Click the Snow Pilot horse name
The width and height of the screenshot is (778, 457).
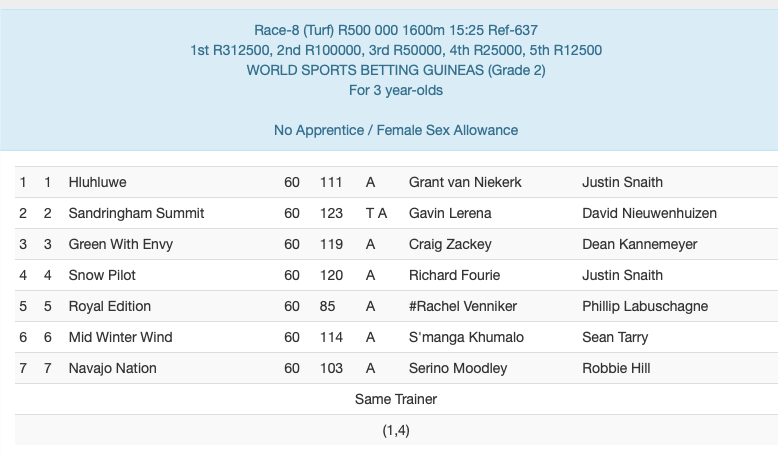coord(102,275)
